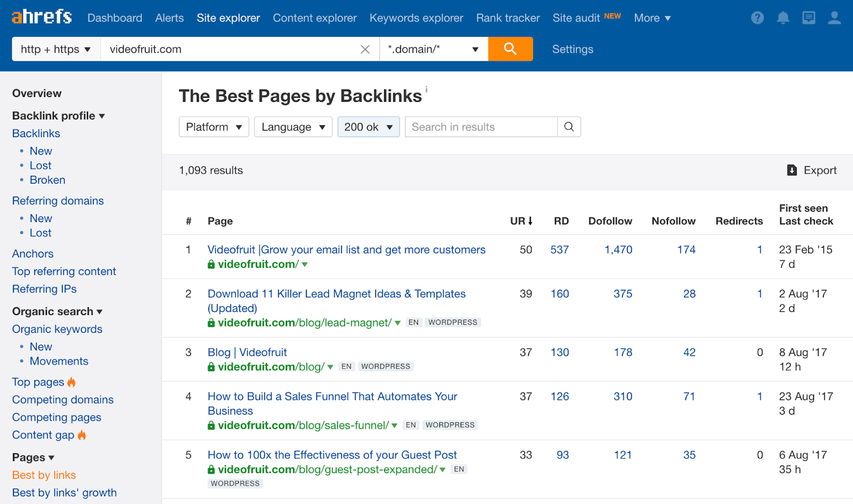
Task: Click the 537 referring domains value
Action: [560, 249]
